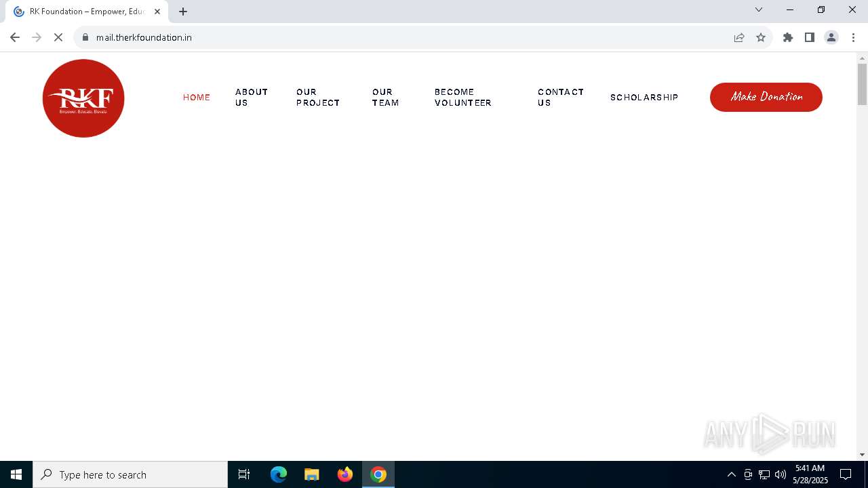This screenshot has height=488, width=868.
Task: Open the Chrome profile avatar
Action: tap(831, 37)
